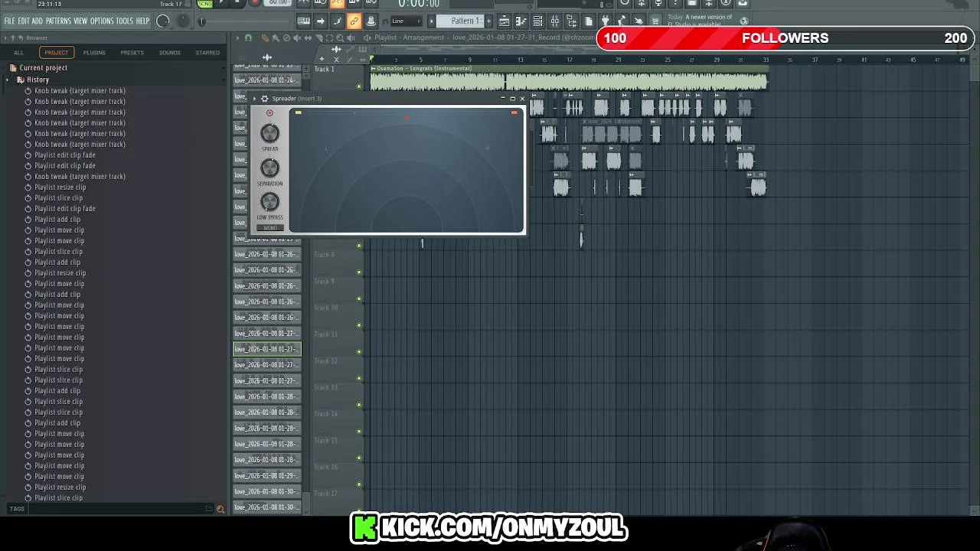Select the playlist slice tool
980x551 pixels.
318,37
